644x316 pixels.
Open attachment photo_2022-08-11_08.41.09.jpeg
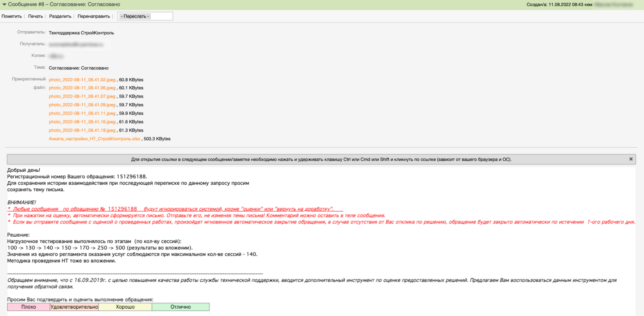coord(82,105)
